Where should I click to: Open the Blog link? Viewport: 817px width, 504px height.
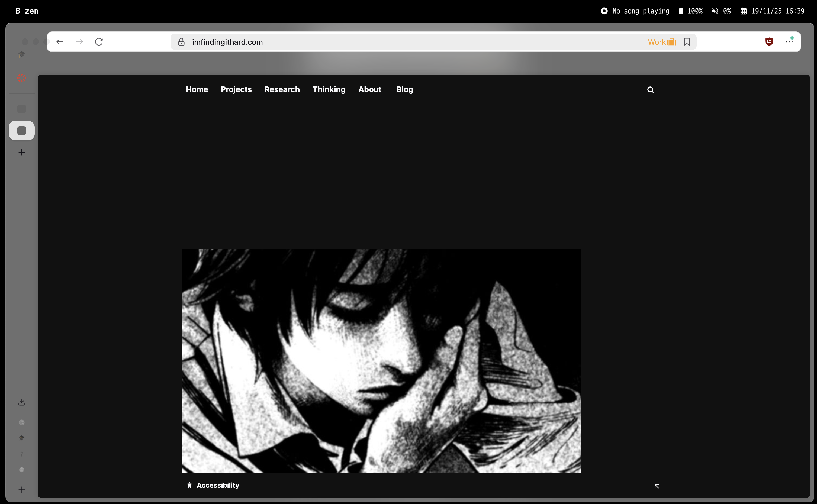point(404,89)
